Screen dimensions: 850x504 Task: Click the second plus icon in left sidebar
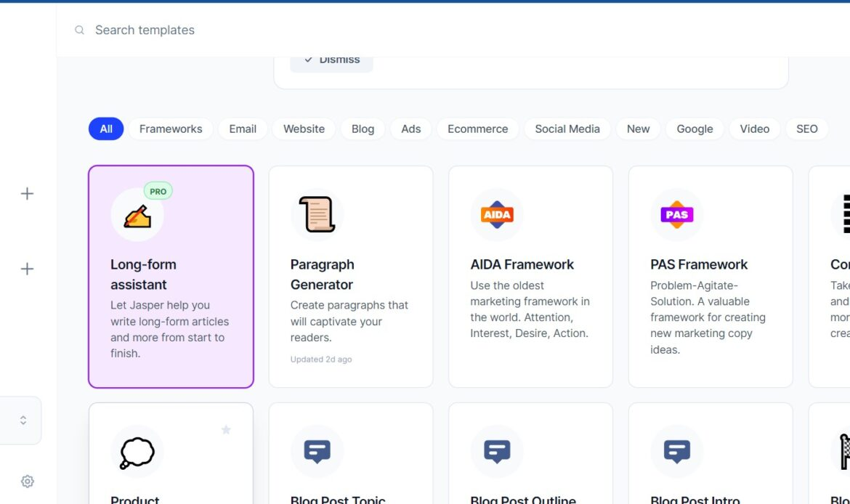click(x=27, y=269)
